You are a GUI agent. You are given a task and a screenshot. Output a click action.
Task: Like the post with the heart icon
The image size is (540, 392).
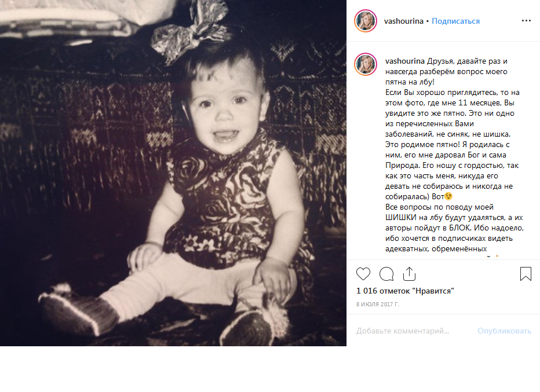pos(363,274)
